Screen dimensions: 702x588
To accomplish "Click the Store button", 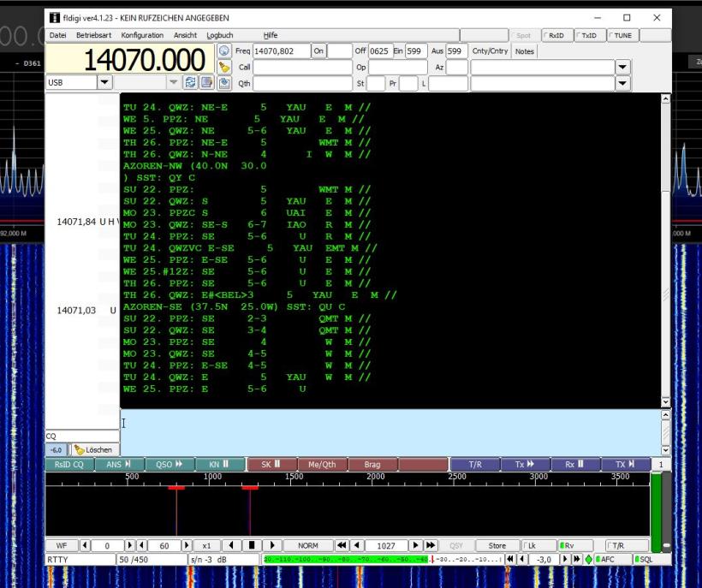I will (x=497, y=545).
